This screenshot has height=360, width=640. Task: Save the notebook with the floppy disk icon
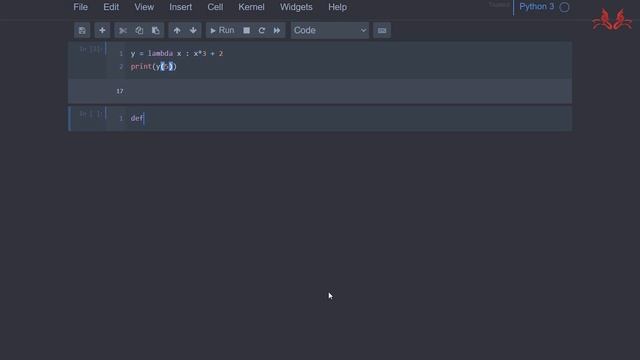(82, 31)
